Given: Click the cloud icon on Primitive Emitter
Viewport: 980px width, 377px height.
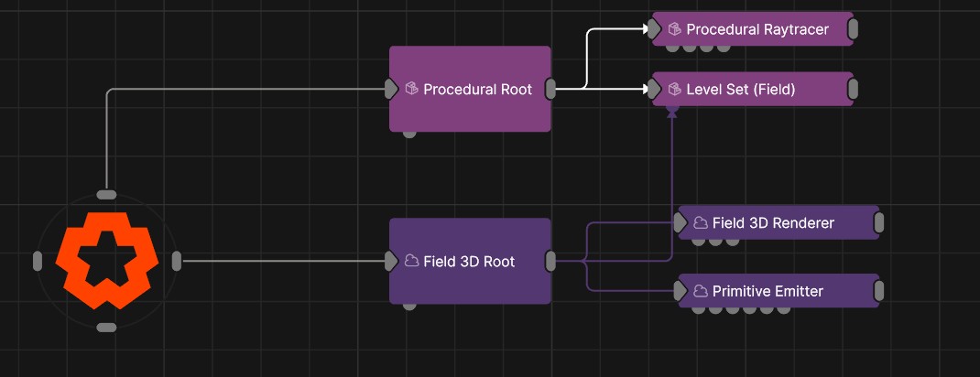Looking at the screenshot, I should (700, 291).
